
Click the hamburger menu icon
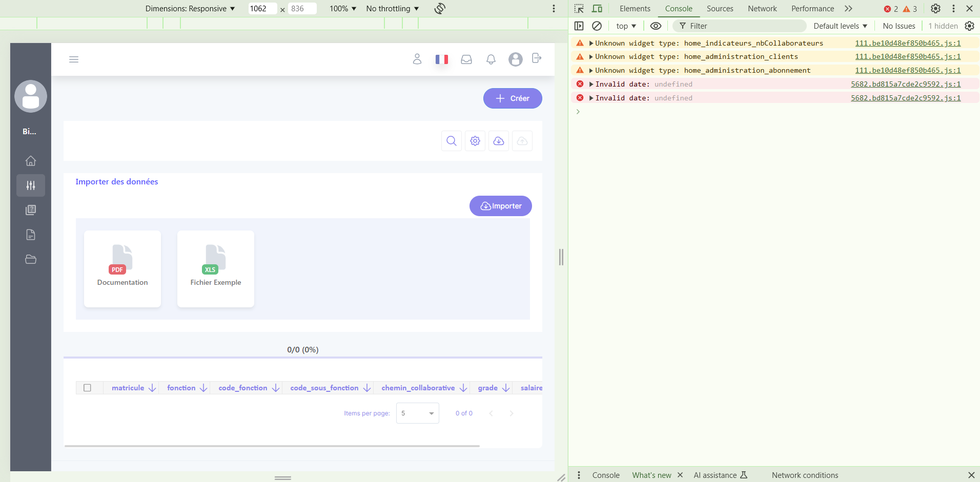[74, 59]
